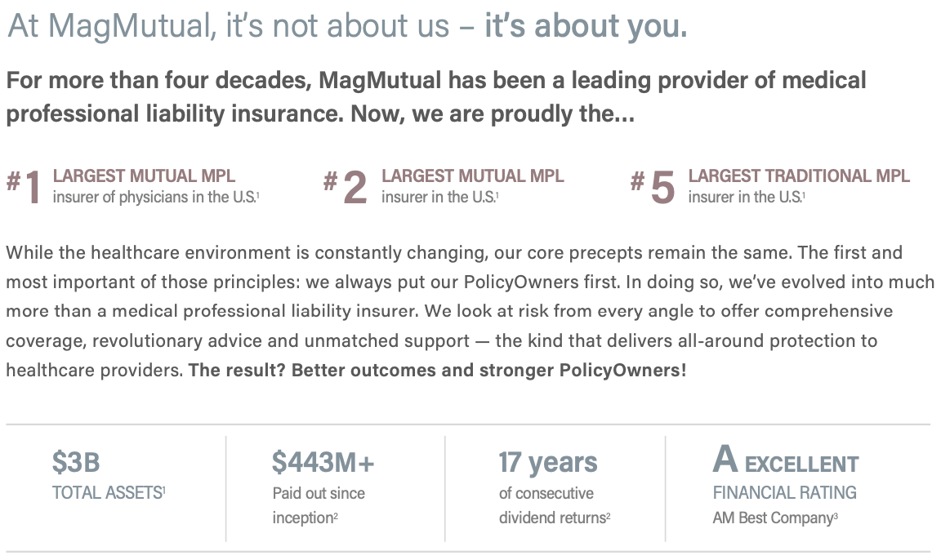The height and width of the screenshot is (560, 941).
Task: Click the #5 ranking number
Action: (653, 186)
